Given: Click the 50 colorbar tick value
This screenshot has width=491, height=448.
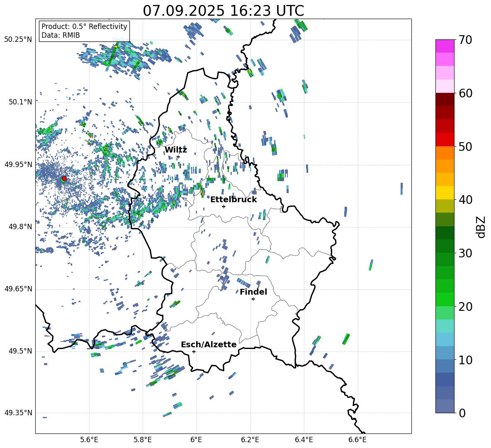Looking at the screenshot, I should [465, 147].
